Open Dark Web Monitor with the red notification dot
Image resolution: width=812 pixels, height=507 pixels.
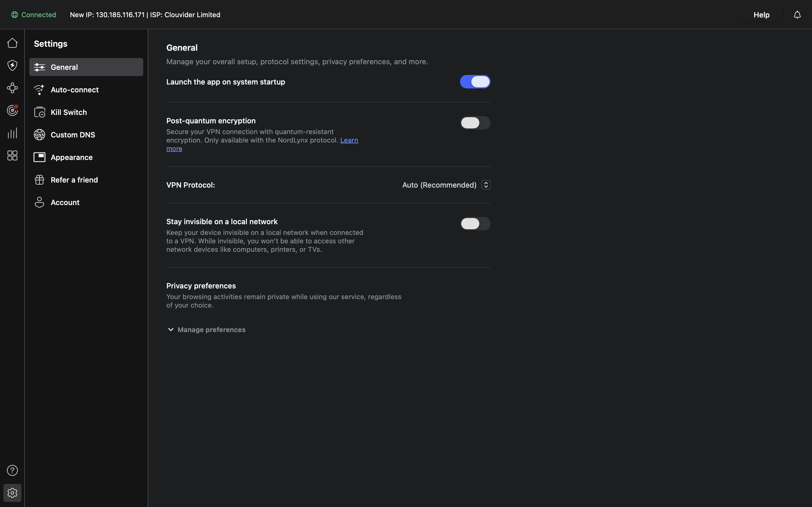(12, 110)
